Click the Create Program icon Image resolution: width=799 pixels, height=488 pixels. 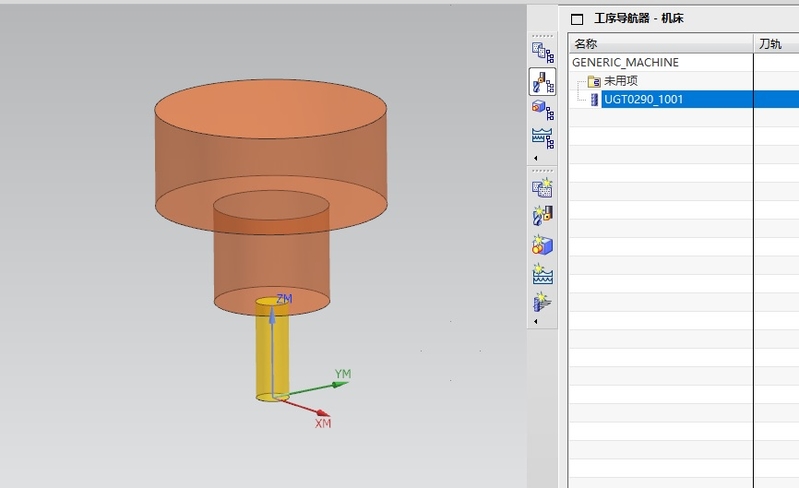(x=542, y=187)
